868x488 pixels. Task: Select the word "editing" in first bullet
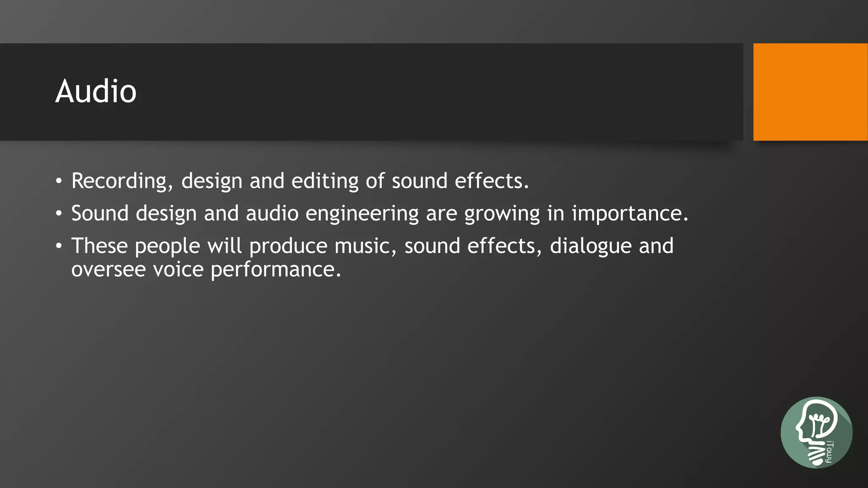(325, 181)
